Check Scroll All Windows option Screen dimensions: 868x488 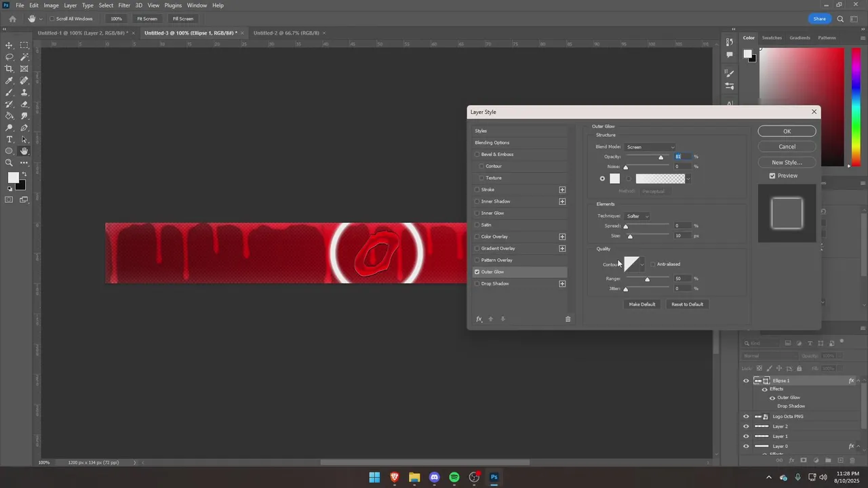click(52, 19)
